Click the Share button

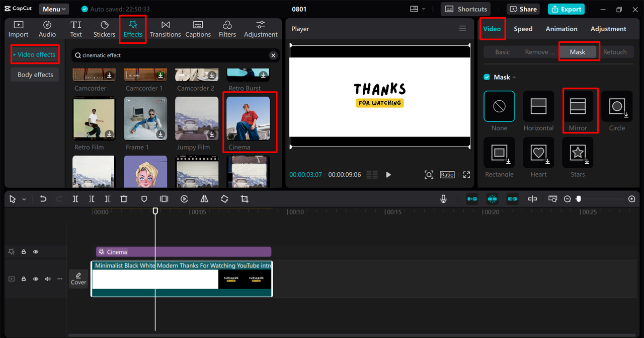(522, 9)
